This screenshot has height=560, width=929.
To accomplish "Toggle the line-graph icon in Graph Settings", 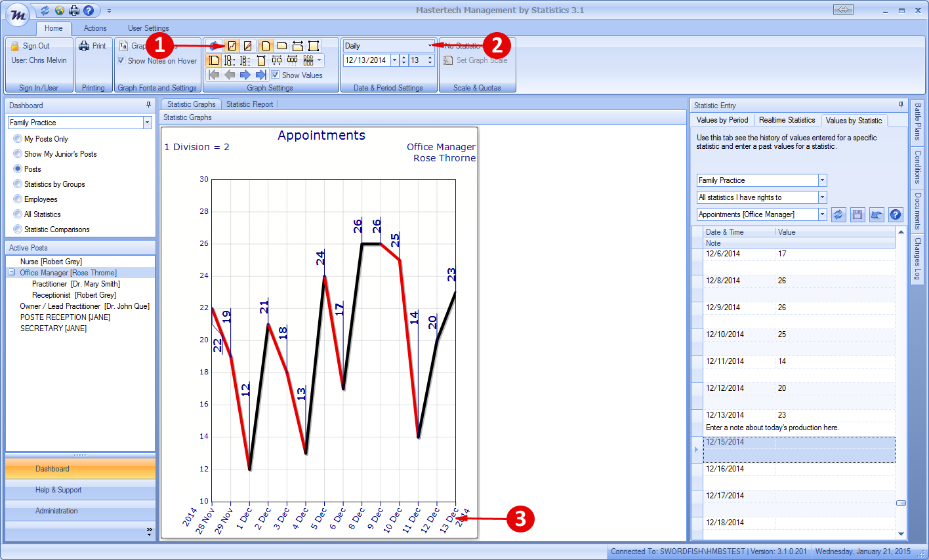I will pyautogui.click(x=232, y=46).
